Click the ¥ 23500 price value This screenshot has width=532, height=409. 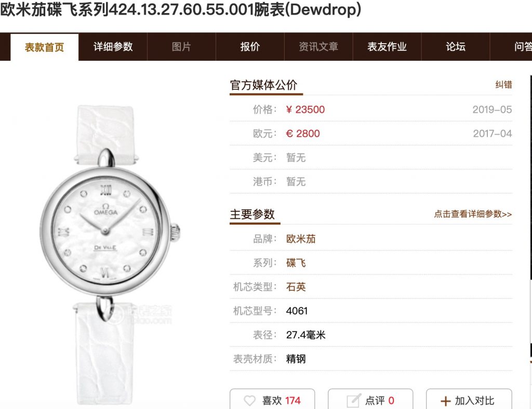click(x=305, y=110)
